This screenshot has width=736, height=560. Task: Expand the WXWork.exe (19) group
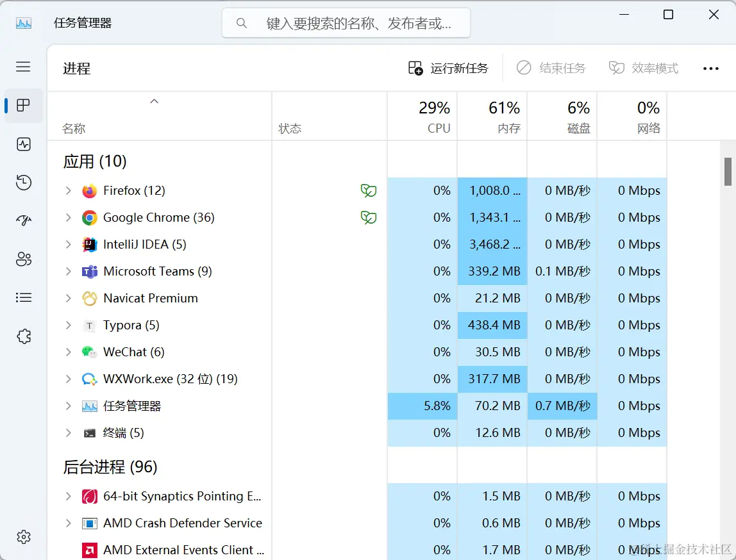[x=69, y=379]
